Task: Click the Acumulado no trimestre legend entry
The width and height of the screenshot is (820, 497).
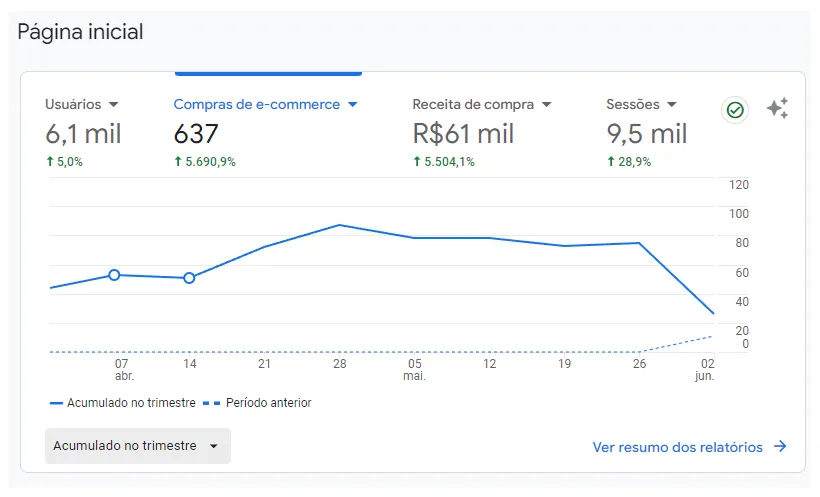Action: pyautogui.click(x=122, y=403)
